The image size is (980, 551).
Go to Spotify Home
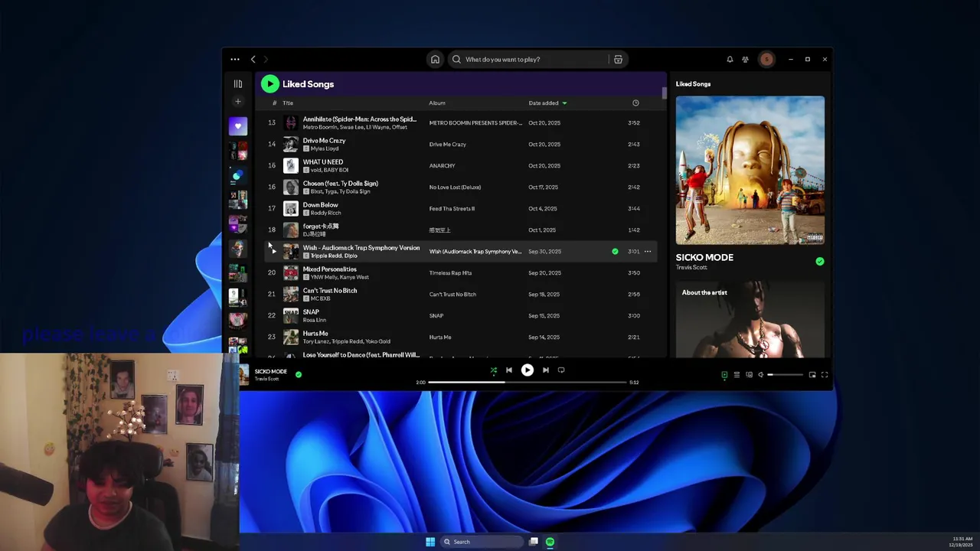[x=435, y=59]
